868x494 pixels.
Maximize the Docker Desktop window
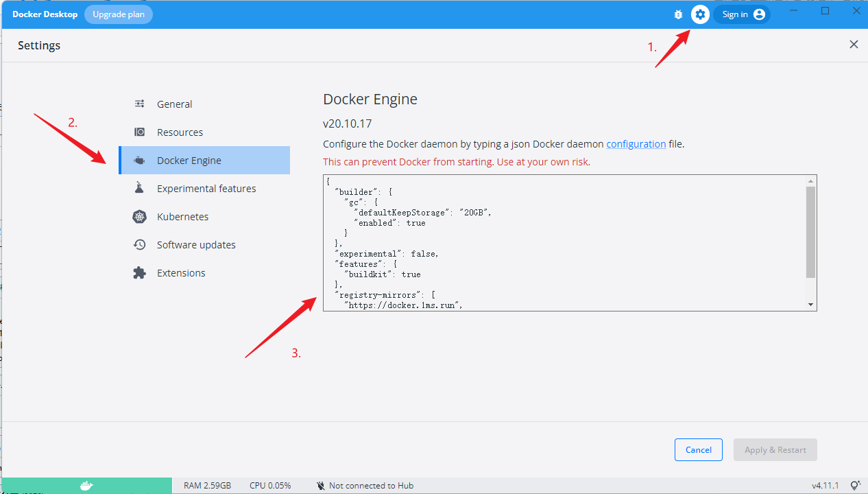(x=825, y=11)
